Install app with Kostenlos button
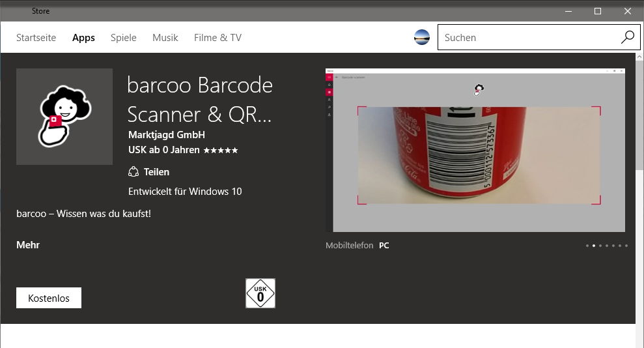Screen dimensions: 644x348 click(49, 298)
